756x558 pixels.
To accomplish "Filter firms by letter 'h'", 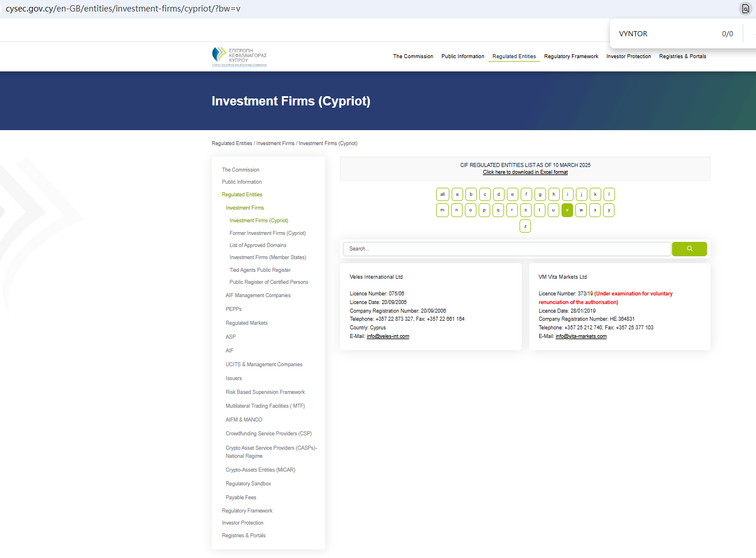I will point(554,195).
